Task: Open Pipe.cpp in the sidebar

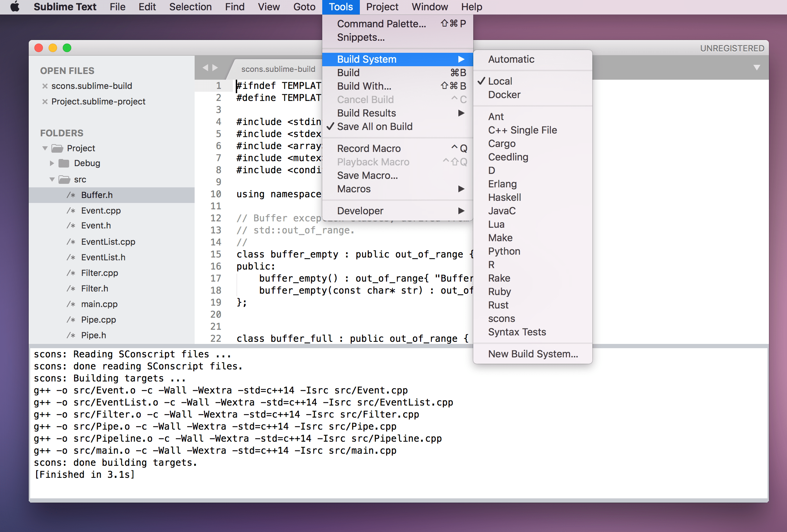Action: tap(98, 320)
